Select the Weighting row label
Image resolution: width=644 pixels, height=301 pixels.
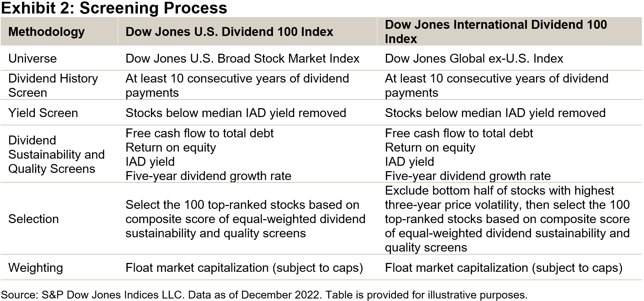pos(36,268)
